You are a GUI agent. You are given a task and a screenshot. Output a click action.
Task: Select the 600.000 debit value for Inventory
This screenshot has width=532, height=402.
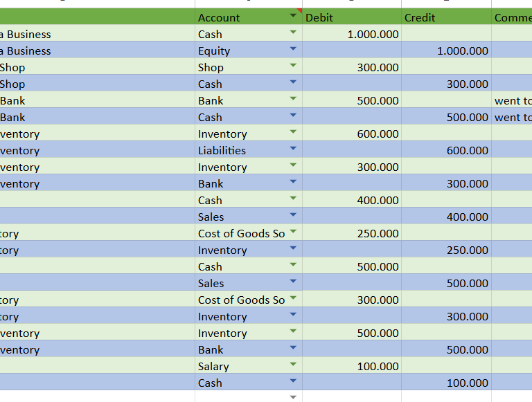pyautogui.click(x=351, y=134)
